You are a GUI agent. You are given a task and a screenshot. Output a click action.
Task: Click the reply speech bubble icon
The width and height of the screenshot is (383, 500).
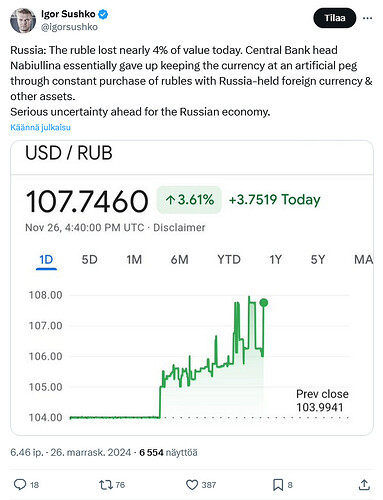(20, 484)
